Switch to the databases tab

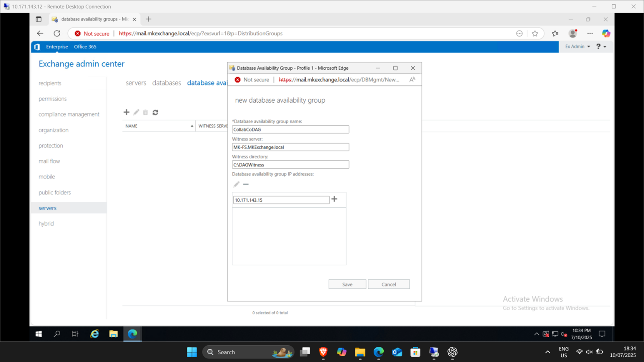167,82
